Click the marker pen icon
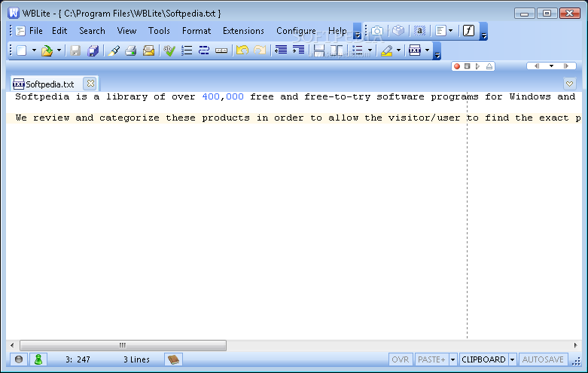This screenshot has height=373, width=588. point(387,50)
